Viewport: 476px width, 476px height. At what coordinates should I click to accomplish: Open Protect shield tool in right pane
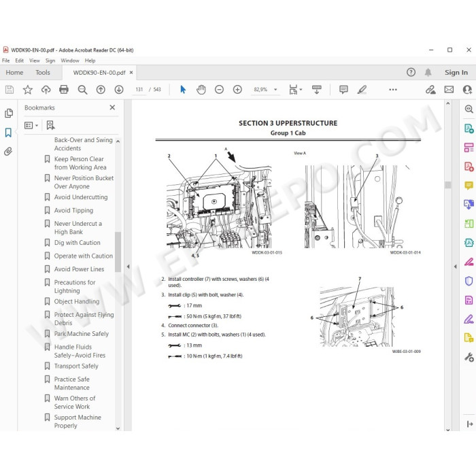click(469, 281)
